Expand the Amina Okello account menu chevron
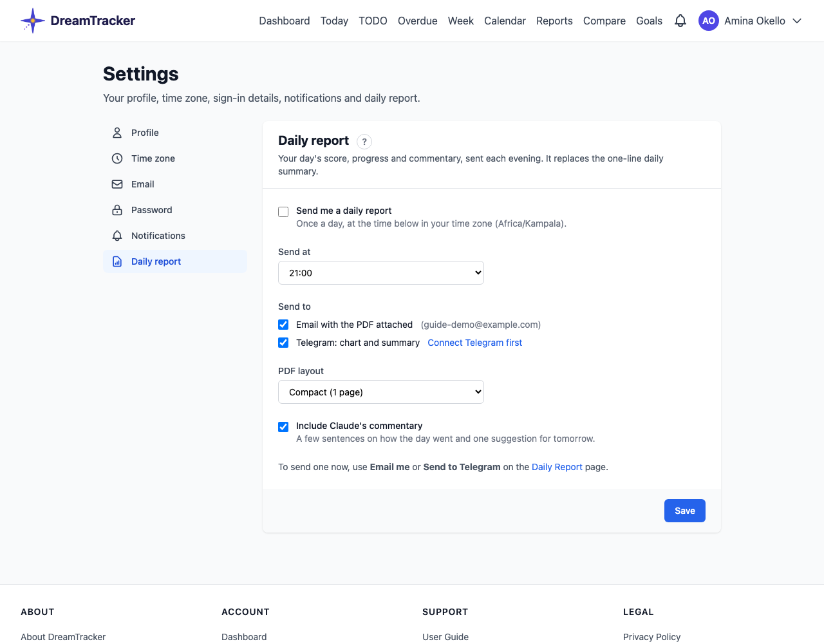The image size is (824, 644). click(x=797, y=21)
